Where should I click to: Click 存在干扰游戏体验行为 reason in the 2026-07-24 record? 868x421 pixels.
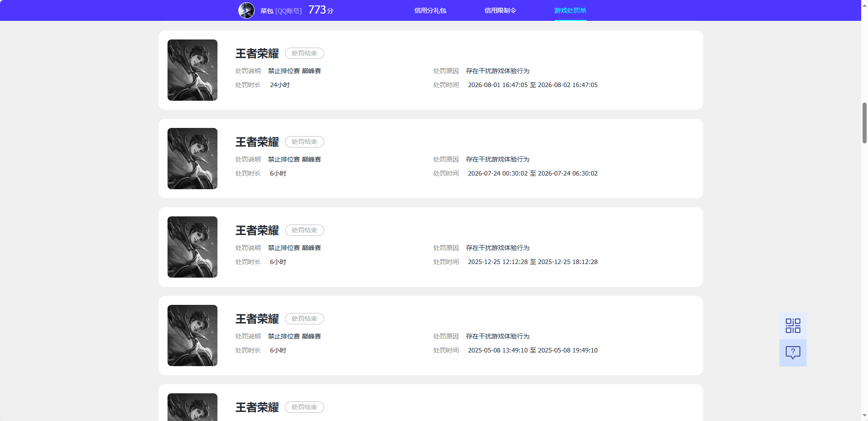[498, 159]
